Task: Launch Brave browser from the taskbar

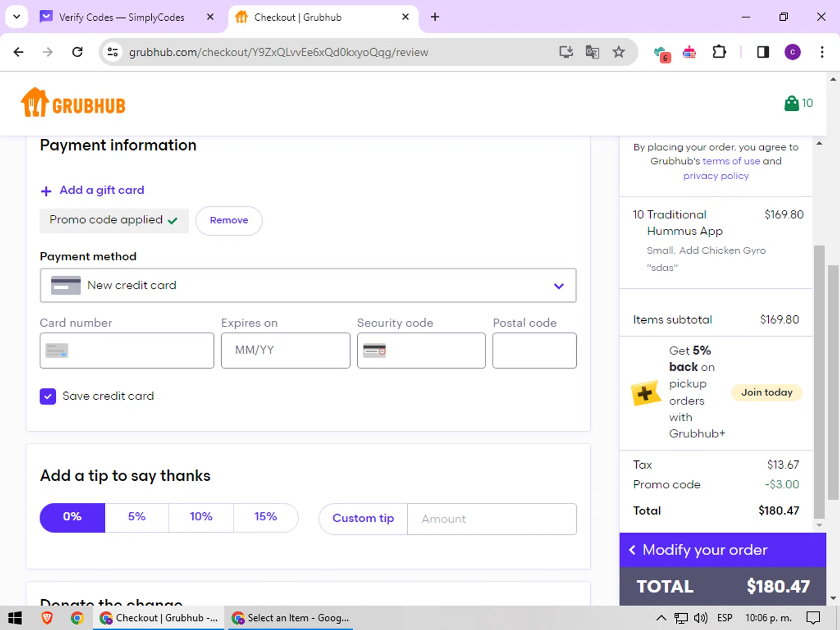Action: click(47, 618)
